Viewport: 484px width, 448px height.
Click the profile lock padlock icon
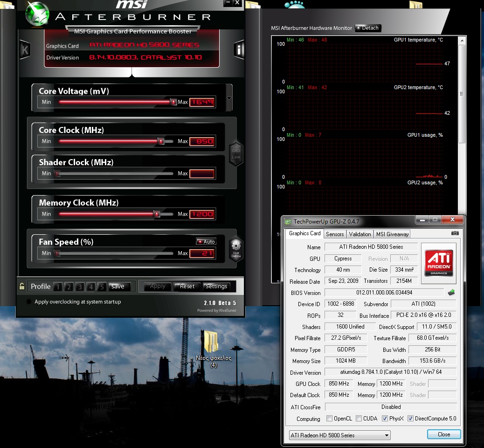tap(22, 286)
